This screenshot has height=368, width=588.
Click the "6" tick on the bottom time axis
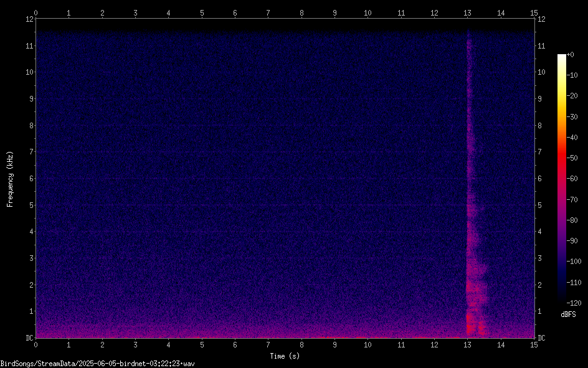point(235,345)
